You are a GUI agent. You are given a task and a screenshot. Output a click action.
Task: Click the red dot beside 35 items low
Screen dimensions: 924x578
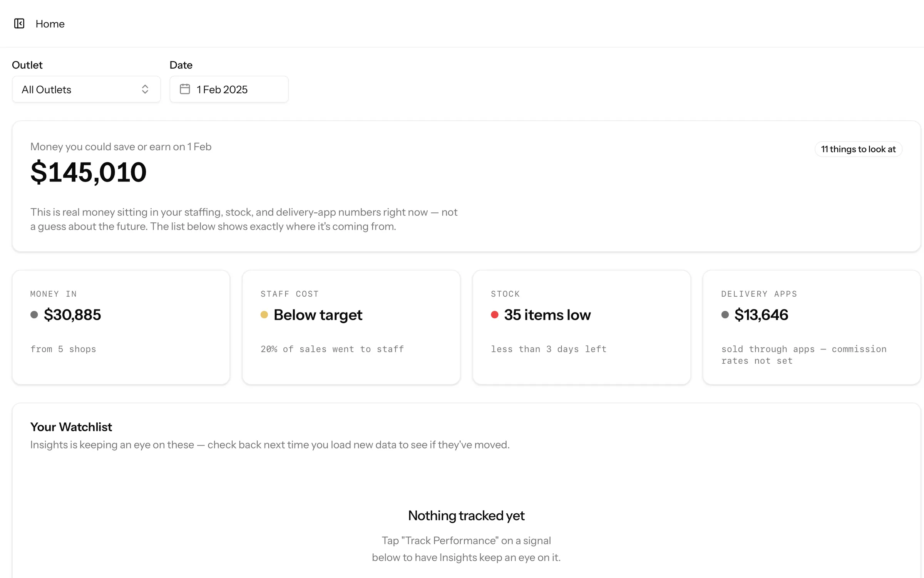coord(495,315)
